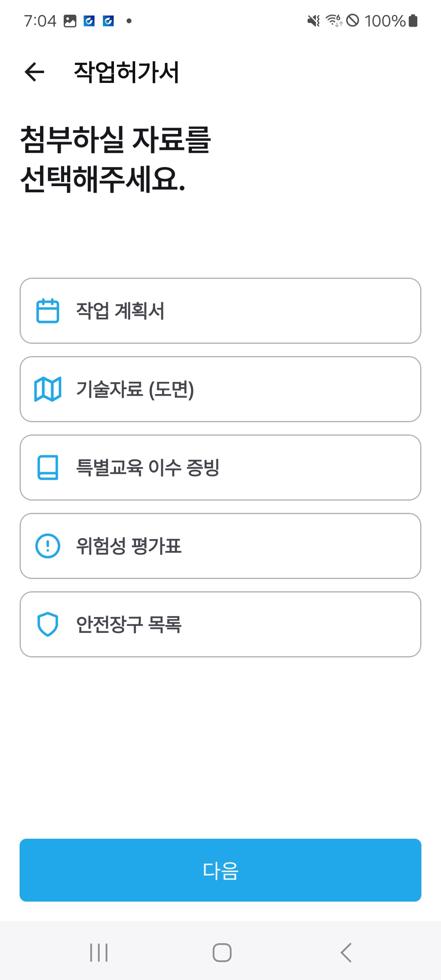Select the 작업 계획서 attachment option

tap(220, 311)
